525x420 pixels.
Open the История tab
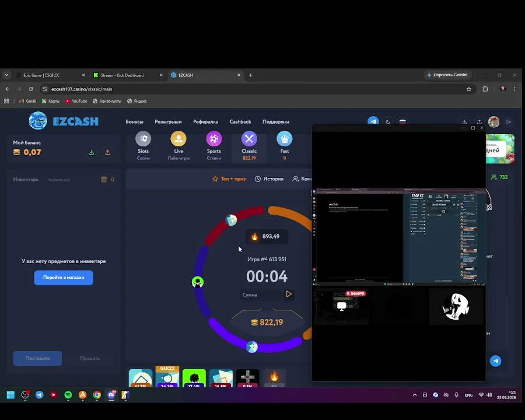click(269, 179)
